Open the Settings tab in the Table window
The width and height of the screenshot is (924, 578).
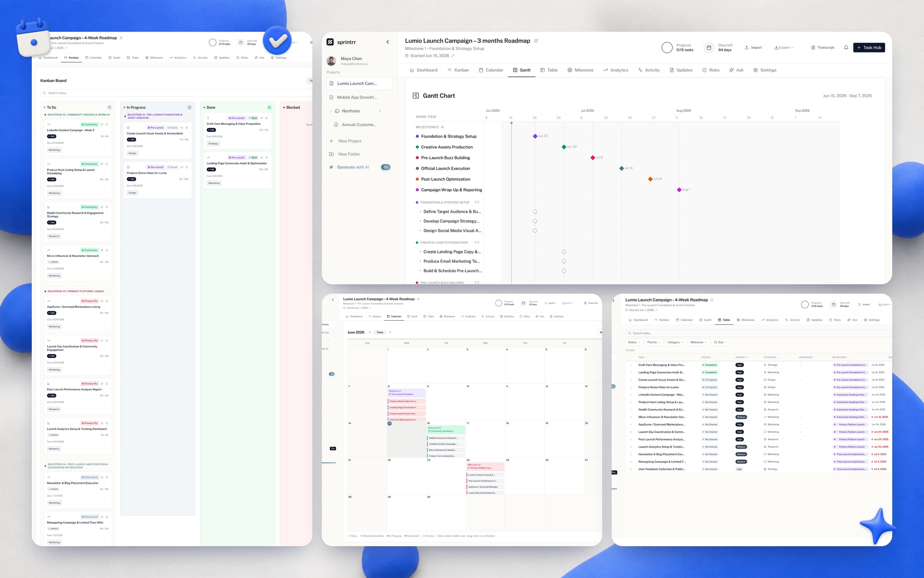click(x=872, y=320)
